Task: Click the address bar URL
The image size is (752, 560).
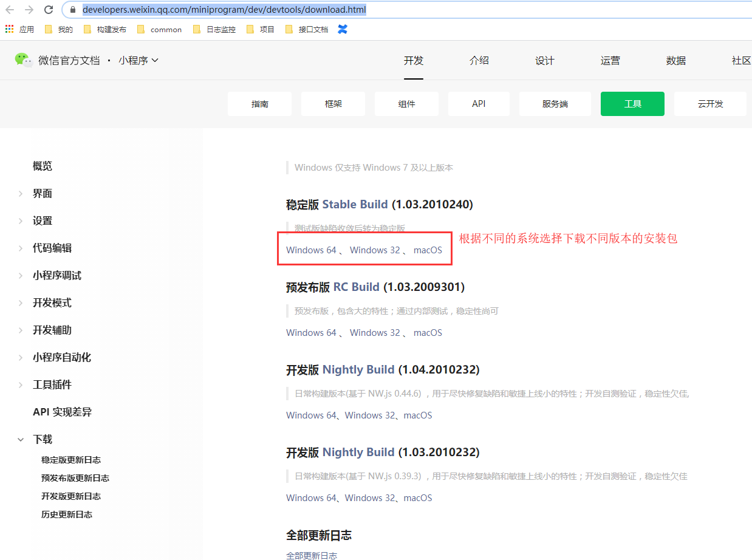Action: coord(224,10)
